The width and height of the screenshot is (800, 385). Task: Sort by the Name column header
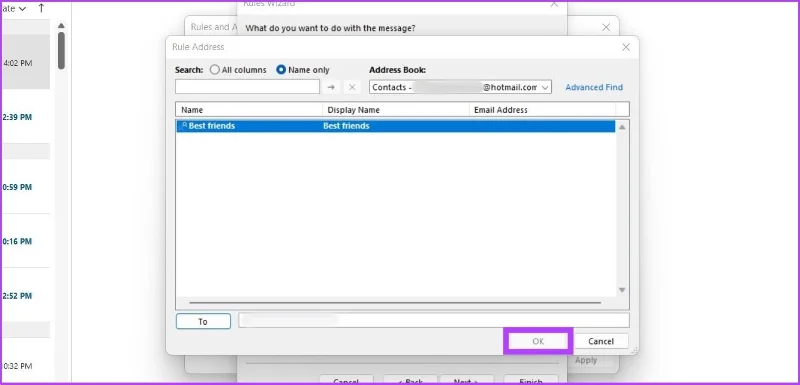pyautogui.click(x=249, y=110)
